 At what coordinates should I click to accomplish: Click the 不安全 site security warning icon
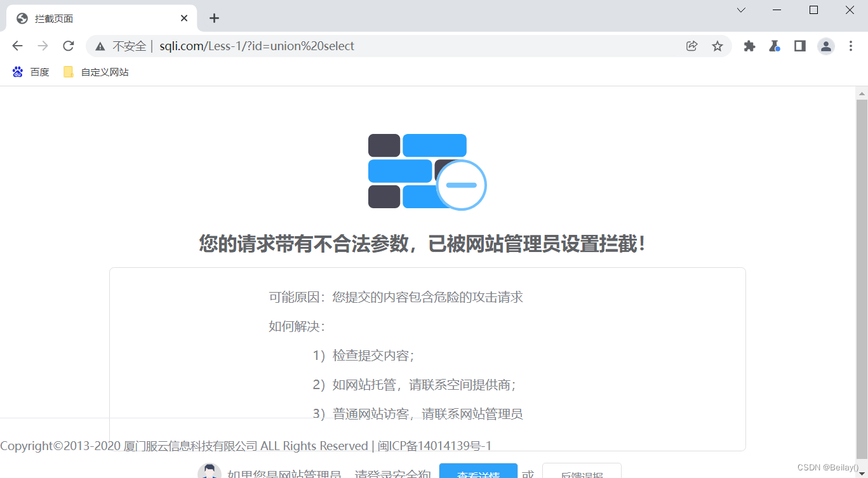tap(100, 46)
